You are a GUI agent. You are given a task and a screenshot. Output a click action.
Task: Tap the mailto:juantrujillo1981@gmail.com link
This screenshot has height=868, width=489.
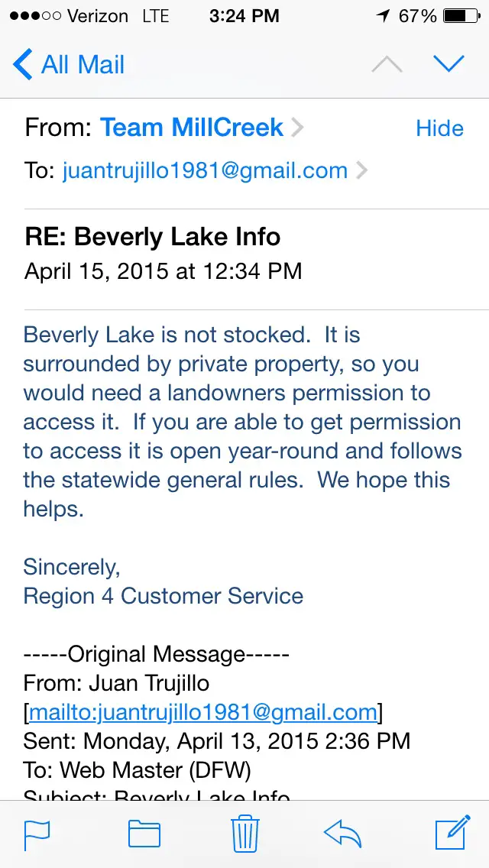click(x=202, y=713)
